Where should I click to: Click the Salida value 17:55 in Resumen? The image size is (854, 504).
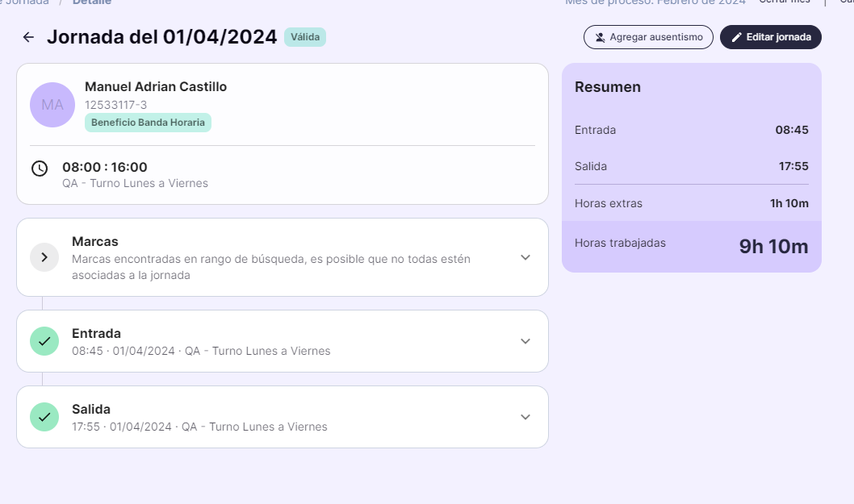793,167
